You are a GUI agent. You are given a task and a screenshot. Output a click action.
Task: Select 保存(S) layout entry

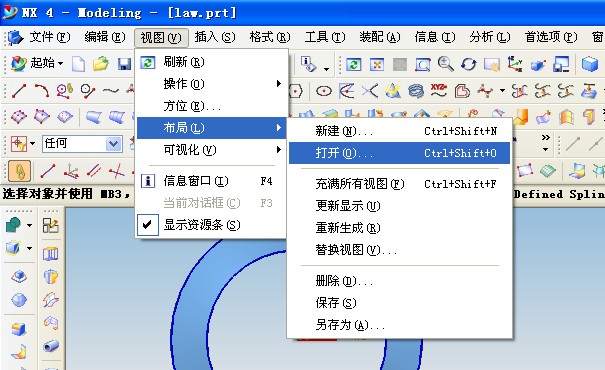tap(399, 303)
